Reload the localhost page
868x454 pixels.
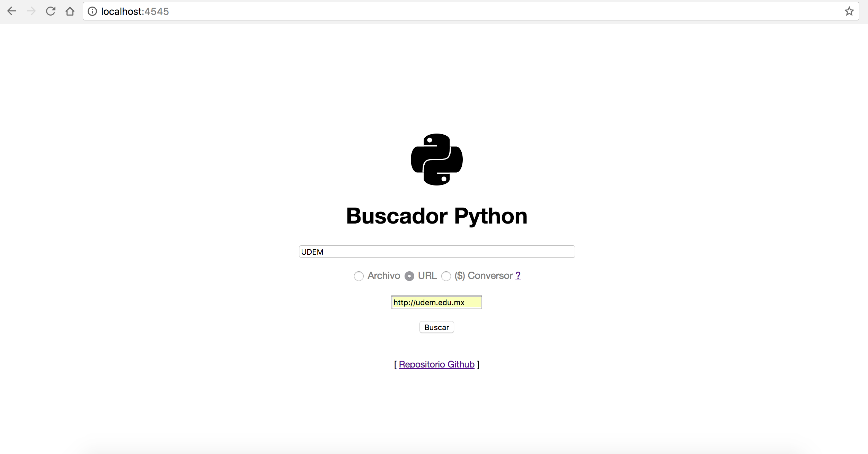coord(51,11)
